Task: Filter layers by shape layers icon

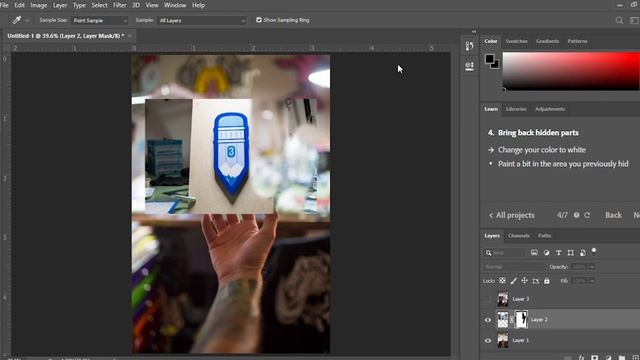Action: (571, 253)
